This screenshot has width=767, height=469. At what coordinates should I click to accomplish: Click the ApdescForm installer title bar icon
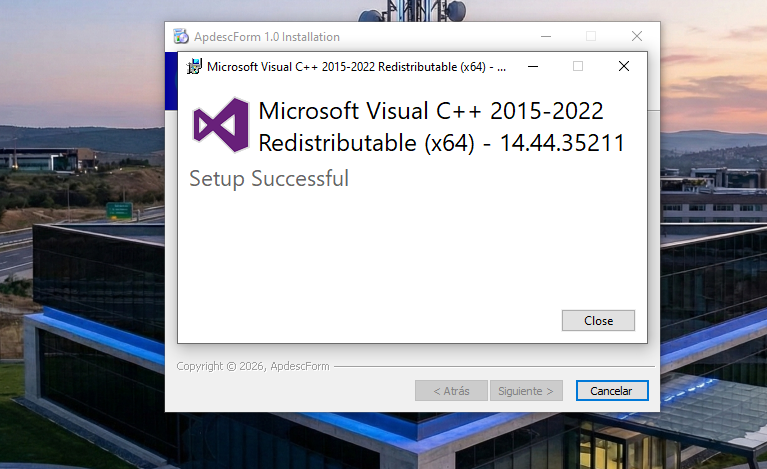(x=181, y=37)
